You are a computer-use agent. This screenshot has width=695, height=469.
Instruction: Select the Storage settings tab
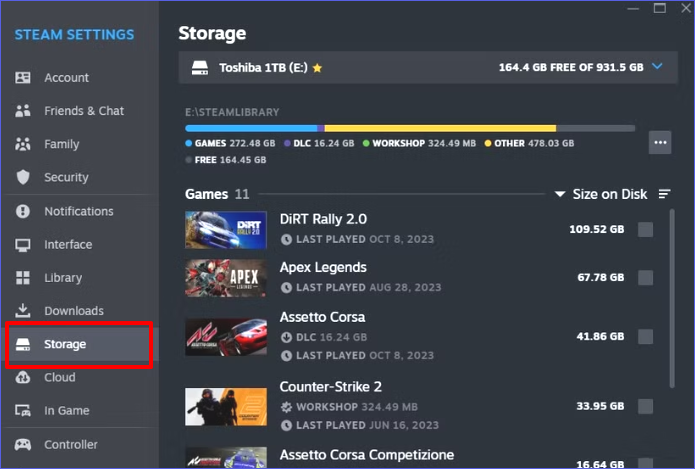(x=80, y=344)
